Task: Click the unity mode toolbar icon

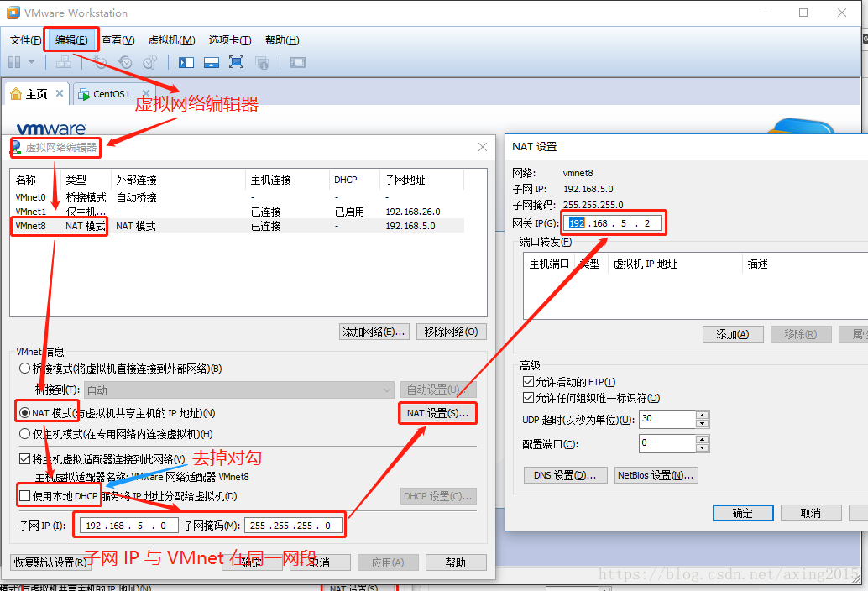Action: click(262, 62)
